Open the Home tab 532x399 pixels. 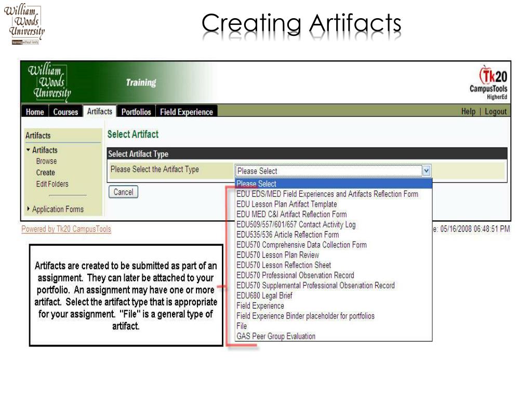point(35,112)
